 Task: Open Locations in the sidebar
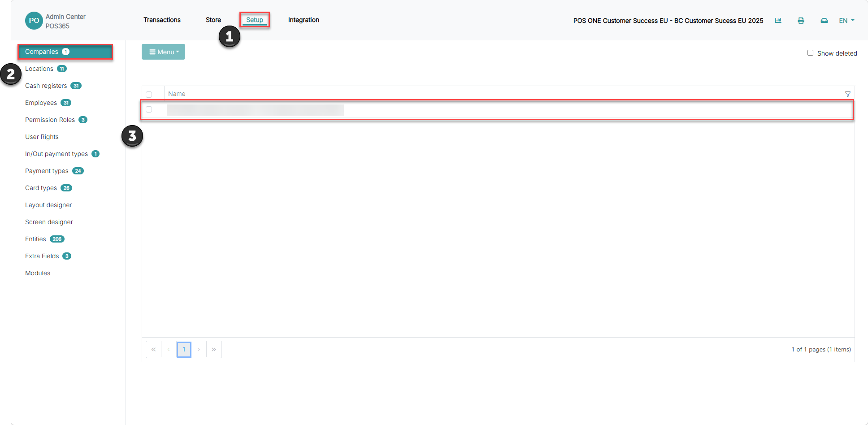tap(39, 69)
